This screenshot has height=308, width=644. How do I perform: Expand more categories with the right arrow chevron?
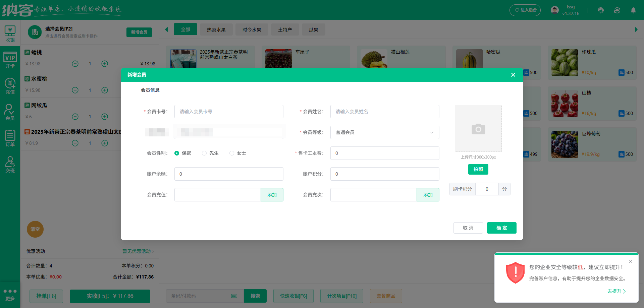[636, 29]
